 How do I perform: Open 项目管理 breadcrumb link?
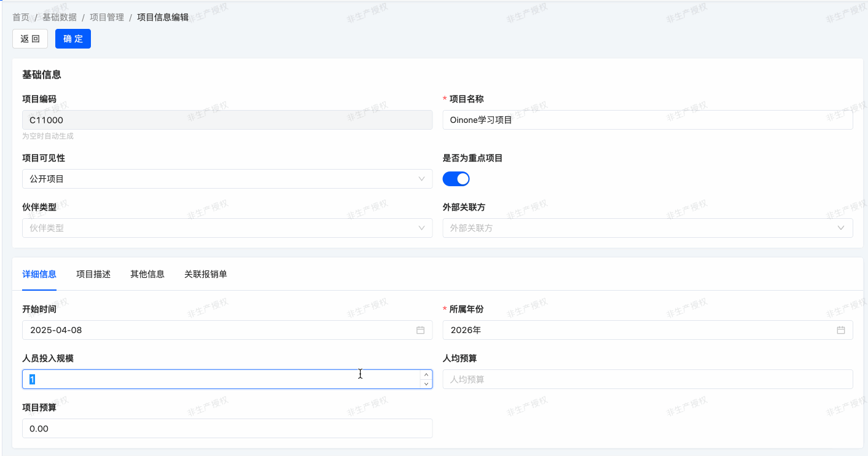(x=107, y=17)
